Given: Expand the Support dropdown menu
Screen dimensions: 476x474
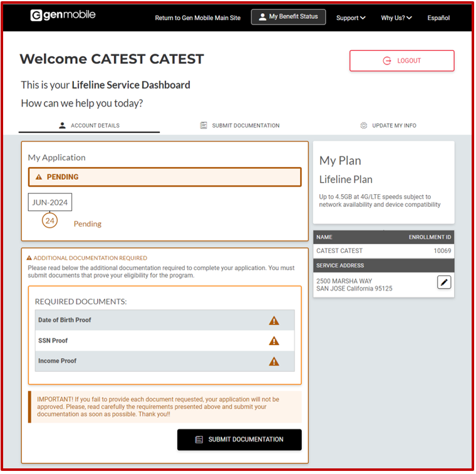Looking at the screenshot, I should point(351,18).
